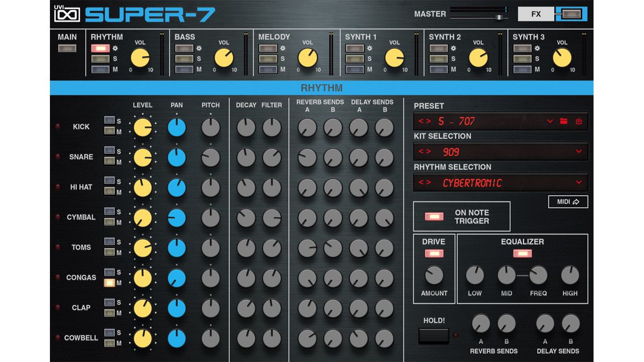Click the Synth 1 edit gear button
This screenshot has height=362, width=644.
pos(370,48)
